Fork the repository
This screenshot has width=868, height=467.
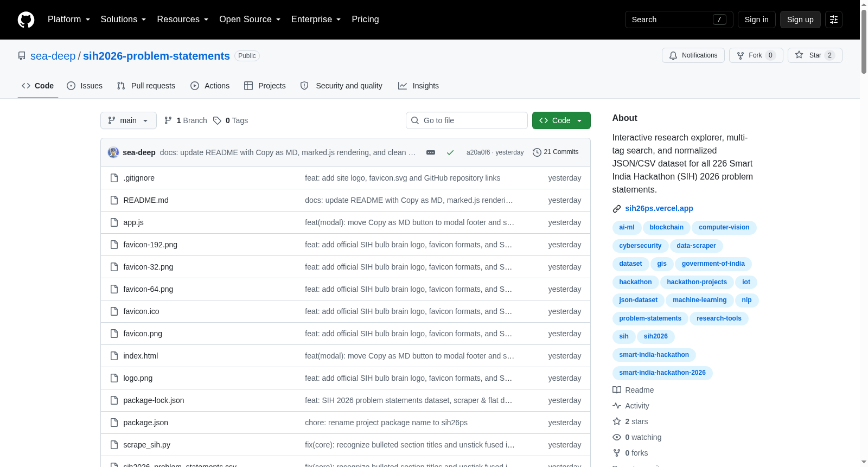(x=756, y=55)
